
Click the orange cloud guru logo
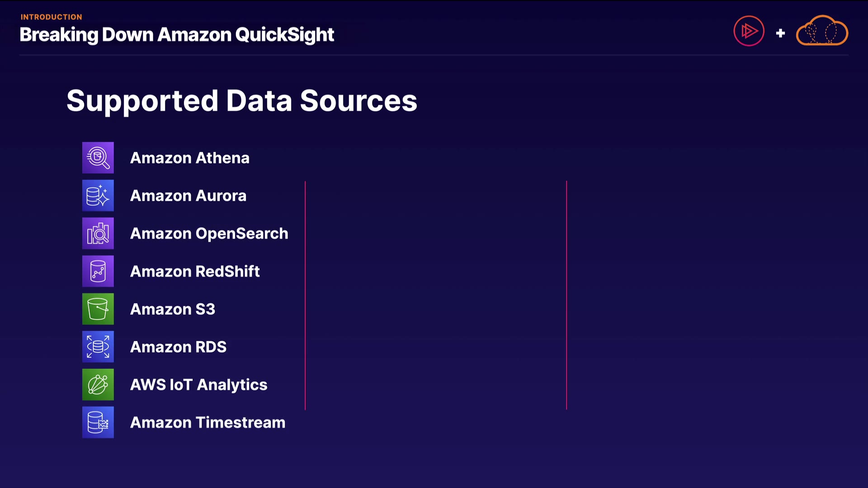click(x=822, y=31)
